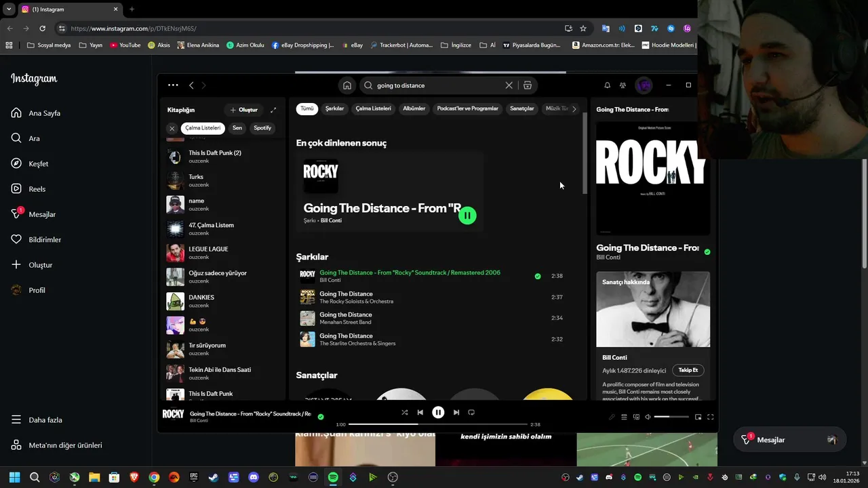Toggle saved checkmark on Remastered 2006 track
This screenshot has height=488, width=868.
(538, 276)
